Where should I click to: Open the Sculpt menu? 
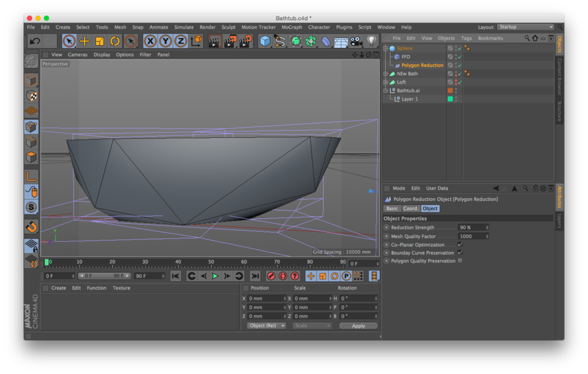(x=229, y=27)
